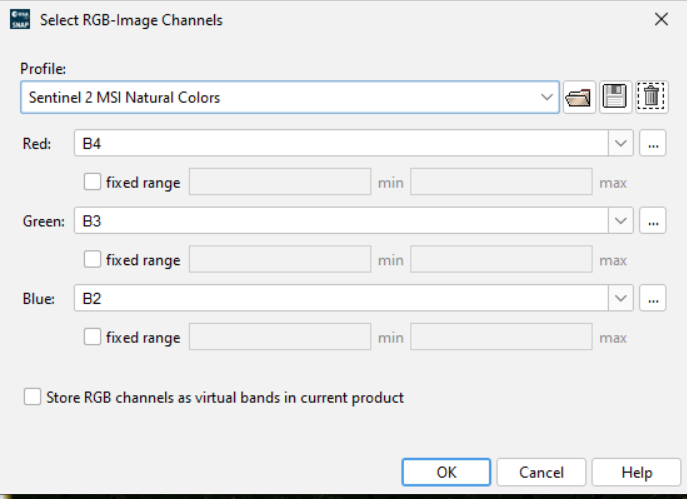
Task: Click the SNAP application icon in title bar
Action: (x=20, y=19)
